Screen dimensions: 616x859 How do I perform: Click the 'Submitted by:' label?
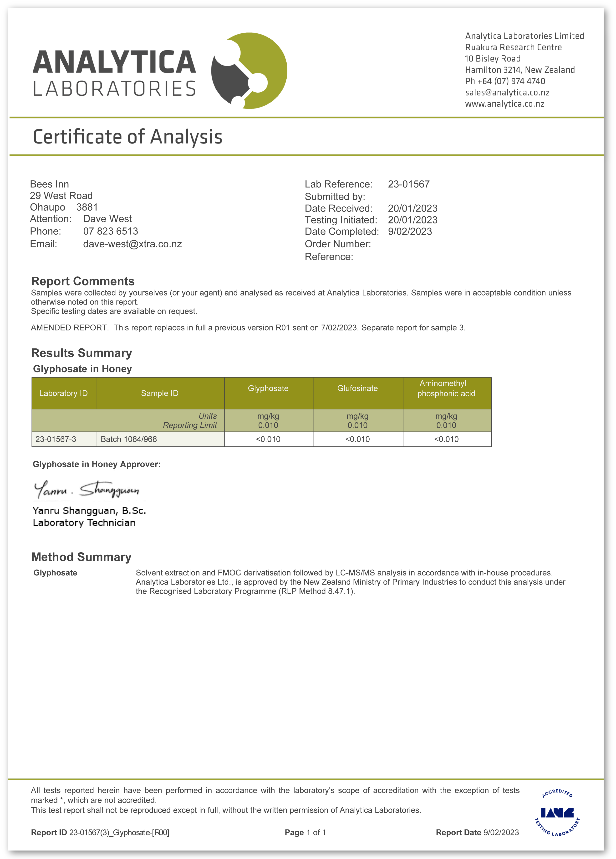click(335, 197)
